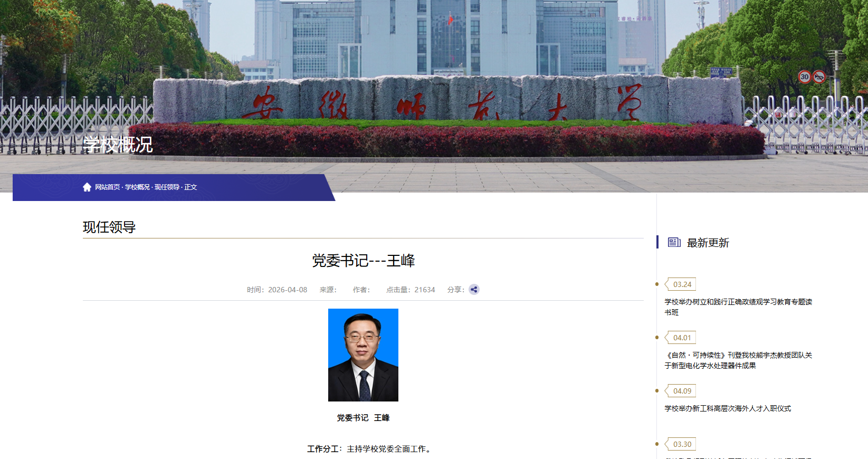Click the 最新更新 sidebar heading
868x459 pixels.
click(x=708, y=243)
